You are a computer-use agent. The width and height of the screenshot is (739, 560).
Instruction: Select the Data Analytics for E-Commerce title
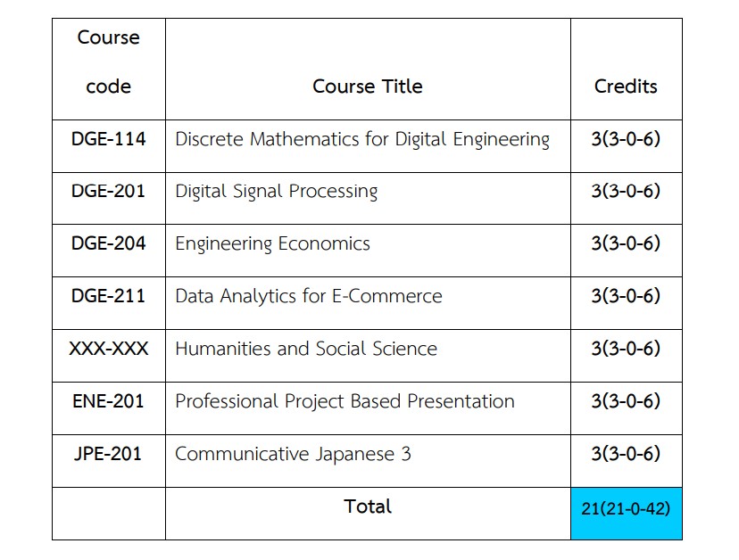click(309, 296)
